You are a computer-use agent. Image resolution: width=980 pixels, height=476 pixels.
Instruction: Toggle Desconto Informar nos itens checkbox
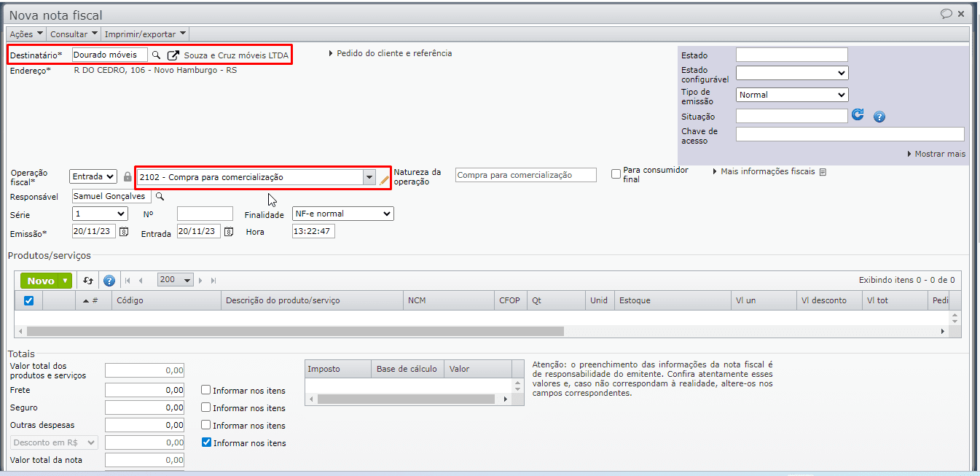pyautogui.click(x=206, y=442)
